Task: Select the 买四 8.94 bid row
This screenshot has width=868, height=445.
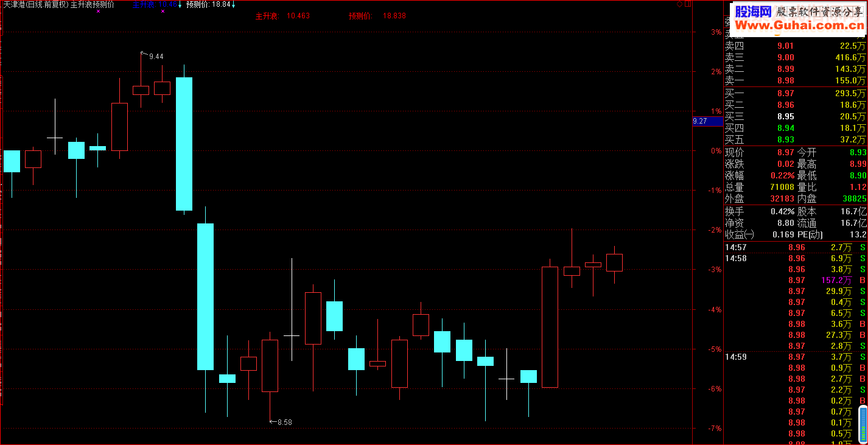Action: click(795, 128)
